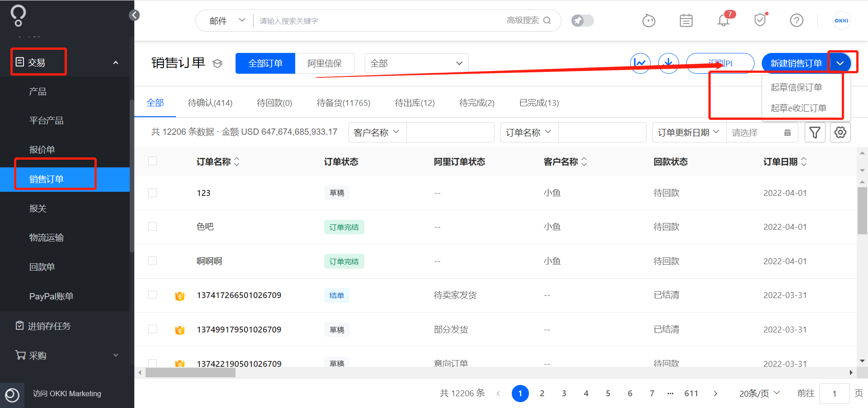Switch to the 已完成(13) tab
The height and width of the screenshot is (408, 868).
coord(539,103)
